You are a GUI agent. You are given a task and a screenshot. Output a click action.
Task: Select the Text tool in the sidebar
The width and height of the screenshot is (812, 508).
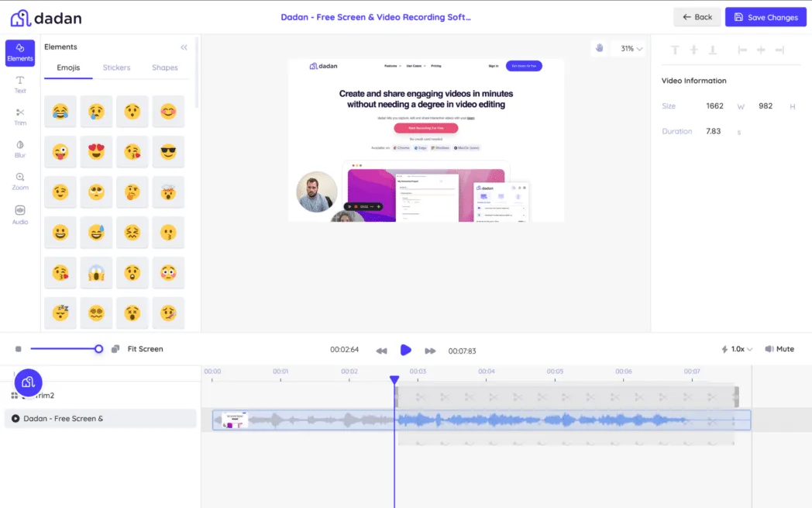20,82
